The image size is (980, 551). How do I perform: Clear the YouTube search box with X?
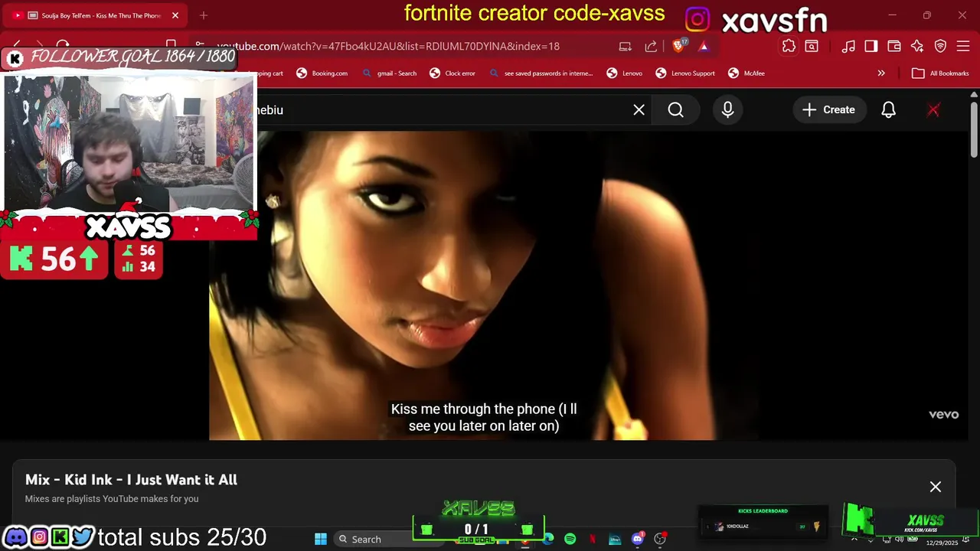tap(639, 110)
